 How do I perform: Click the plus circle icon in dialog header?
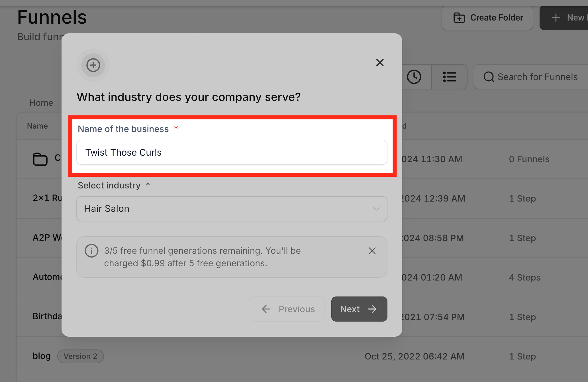coord(93,65)
